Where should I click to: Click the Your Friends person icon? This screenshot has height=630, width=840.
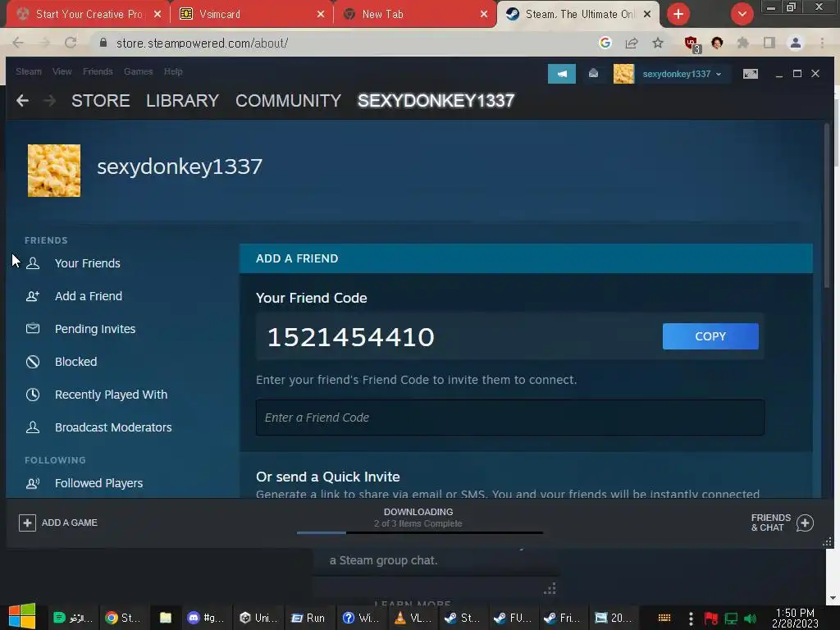coord(33,263)
